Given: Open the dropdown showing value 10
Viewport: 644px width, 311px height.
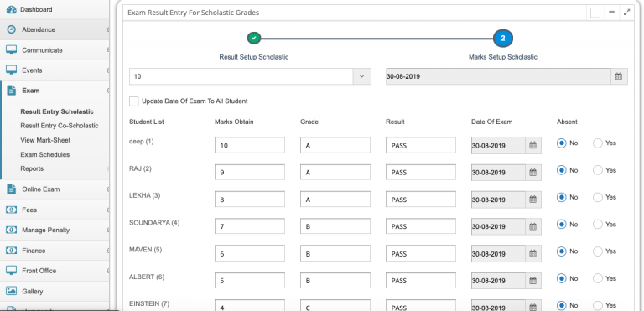Looking at the screenshot, I should coord(250,76).
